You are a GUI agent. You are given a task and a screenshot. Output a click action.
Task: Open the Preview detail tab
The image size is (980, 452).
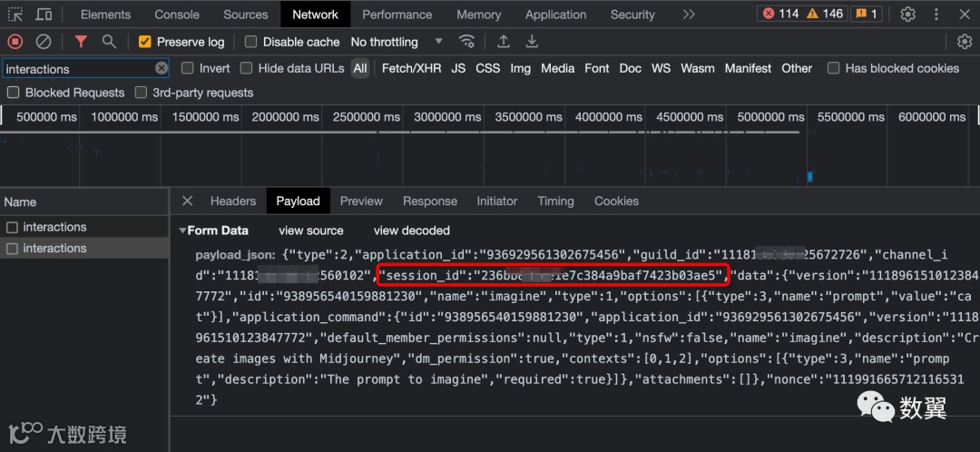[x=361, y=201]
